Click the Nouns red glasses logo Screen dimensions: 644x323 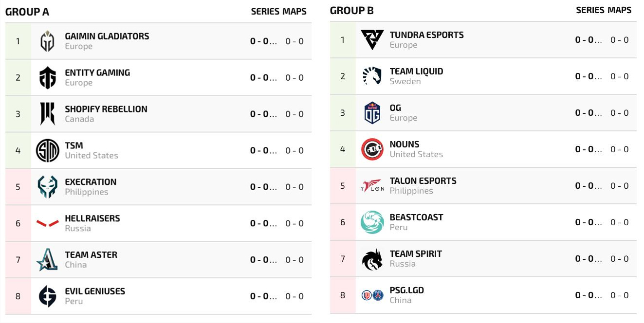click(372, 149)
